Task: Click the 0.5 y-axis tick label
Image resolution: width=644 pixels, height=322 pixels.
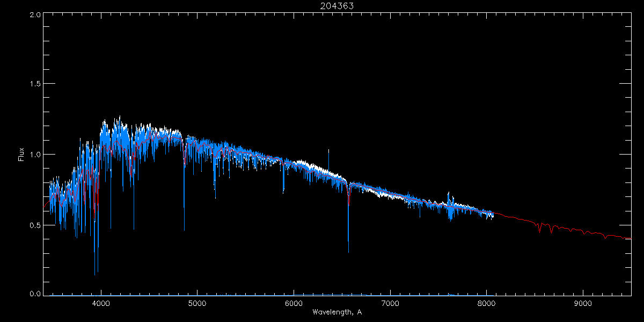Action: tap(34, 225)
